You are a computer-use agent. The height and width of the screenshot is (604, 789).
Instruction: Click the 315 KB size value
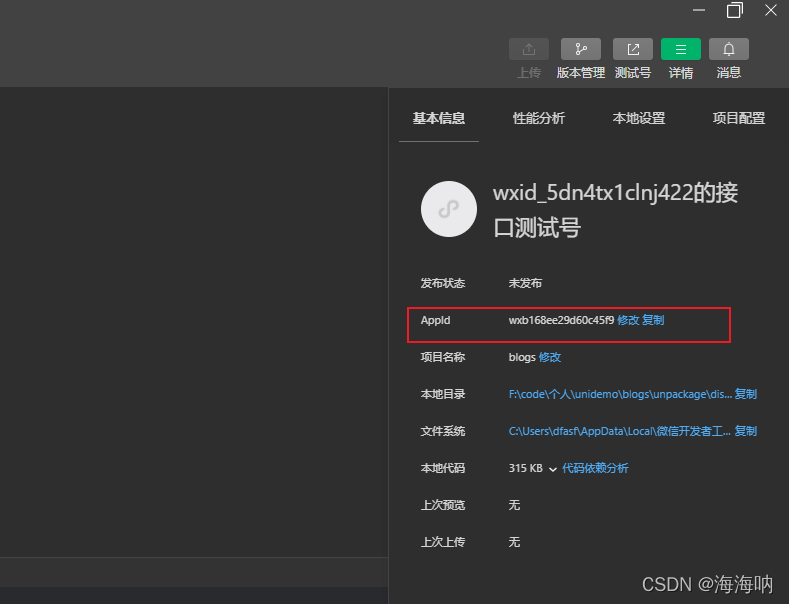point(525,468)
